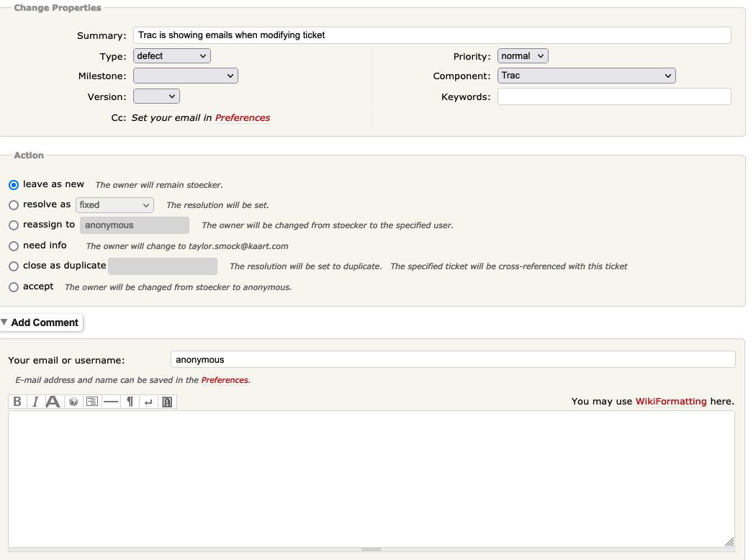Open Preferences link next to Cc
756x560 pixels.
[243, 117]
